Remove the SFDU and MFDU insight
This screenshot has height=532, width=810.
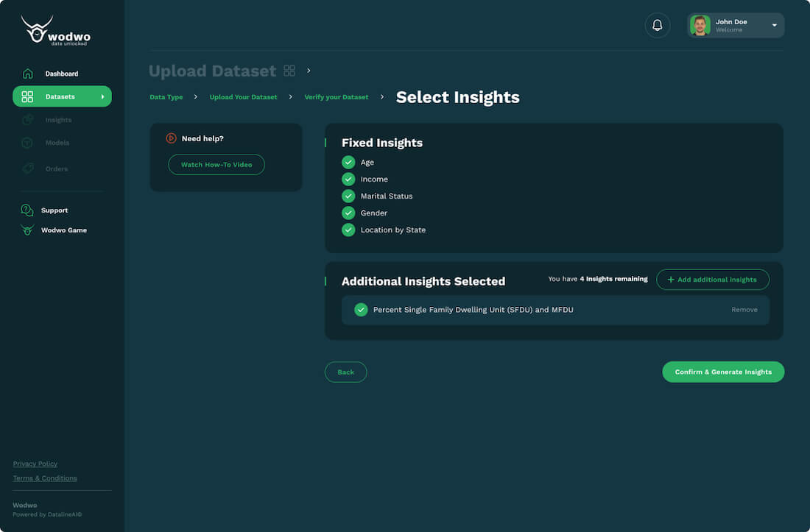(744, 309)
